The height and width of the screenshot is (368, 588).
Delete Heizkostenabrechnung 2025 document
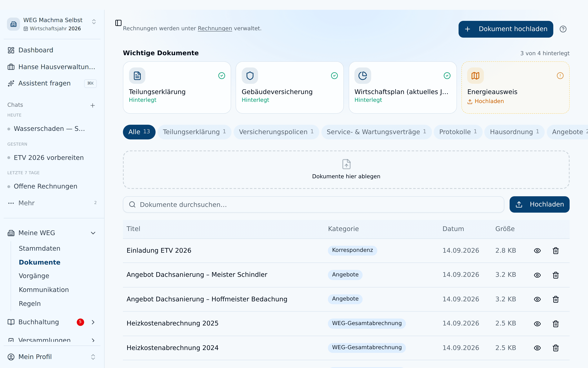tap(556, 324)
